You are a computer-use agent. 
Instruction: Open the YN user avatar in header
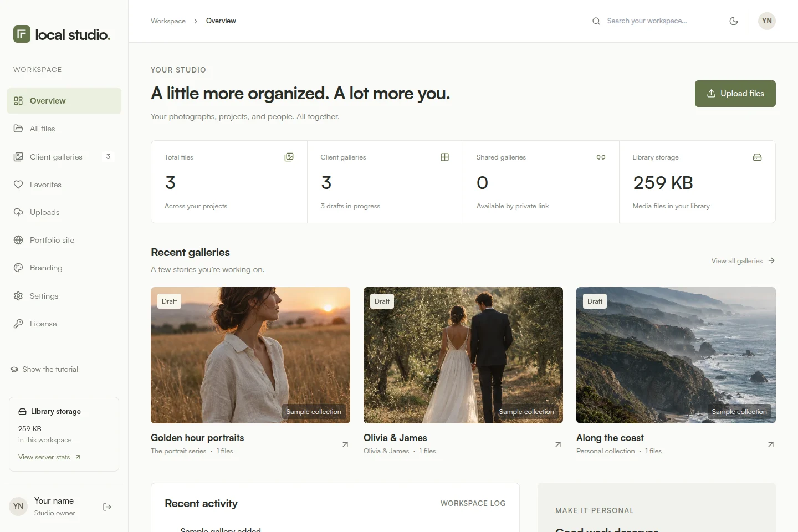point(767,21)
